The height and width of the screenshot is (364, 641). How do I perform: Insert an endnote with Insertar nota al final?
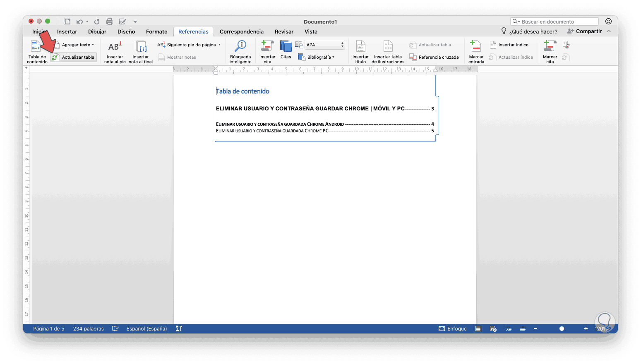coord(141,52)
